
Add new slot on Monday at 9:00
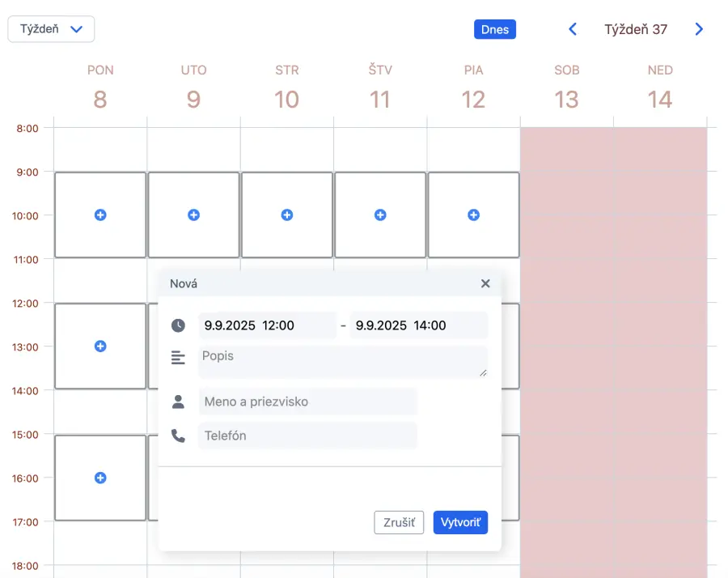pos(100,215)
